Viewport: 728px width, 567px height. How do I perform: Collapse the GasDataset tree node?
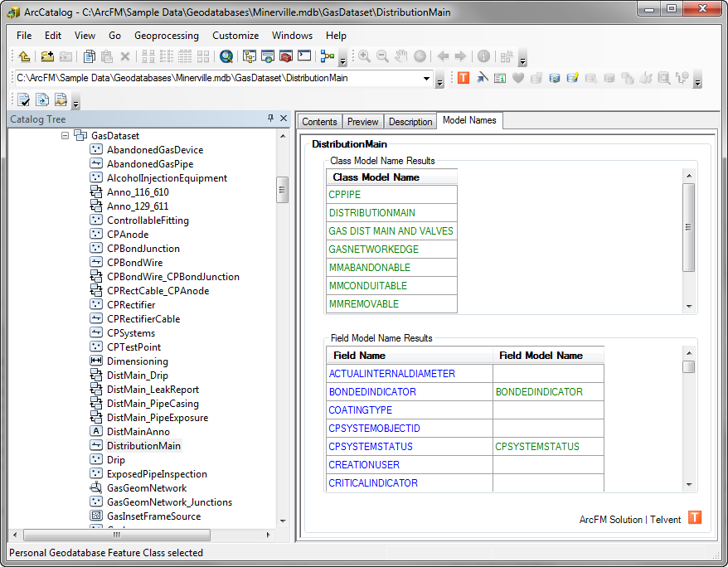click(x=65, y=135)
